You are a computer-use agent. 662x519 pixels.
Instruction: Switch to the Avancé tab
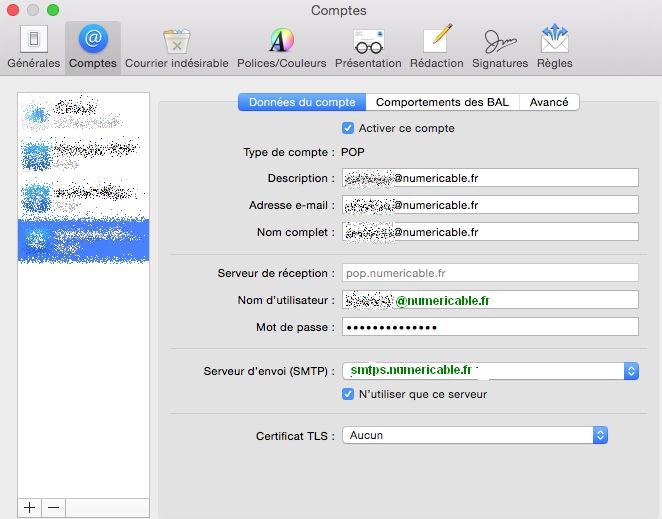(x=549, y=102)
